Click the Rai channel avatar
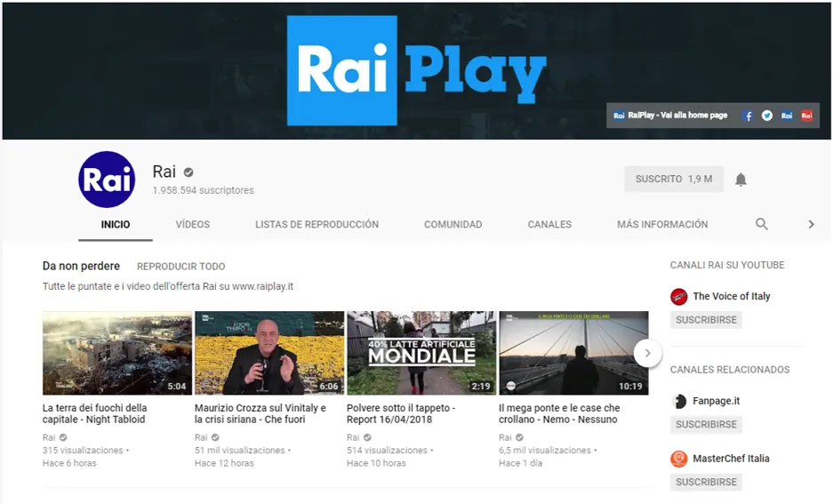834x504 pixels. (x=107, y=180)
